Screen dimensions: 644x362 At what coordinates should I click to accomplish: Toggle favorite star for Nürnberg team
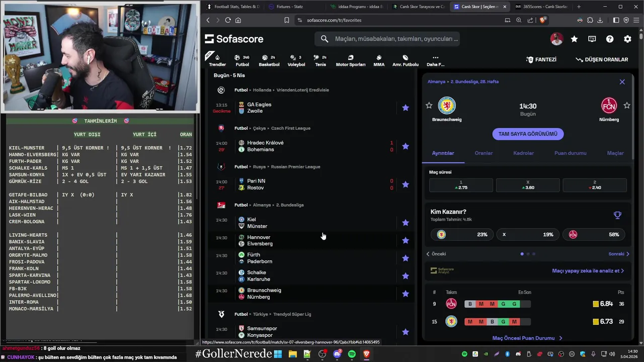[x=627, y=105]
